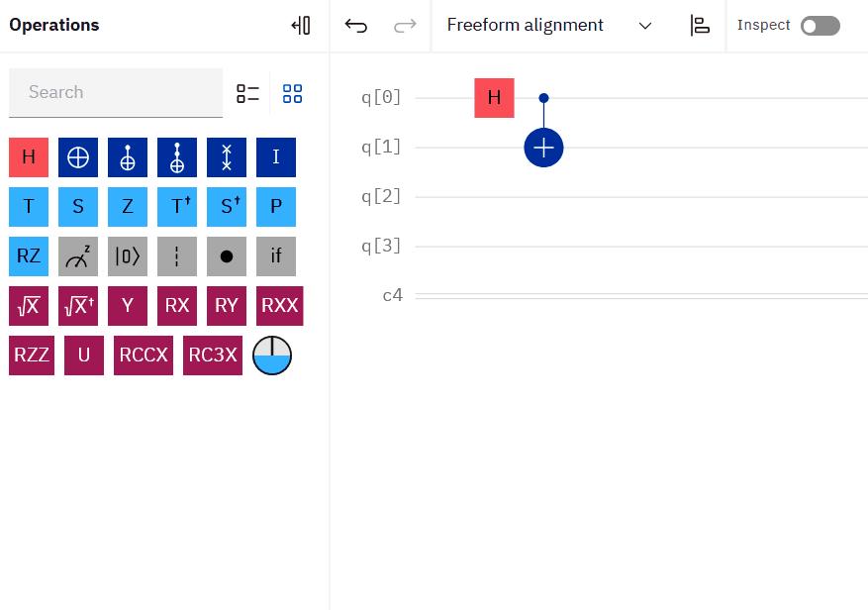
Task: Click the measurement operation icon
Action: click(78, 256)
